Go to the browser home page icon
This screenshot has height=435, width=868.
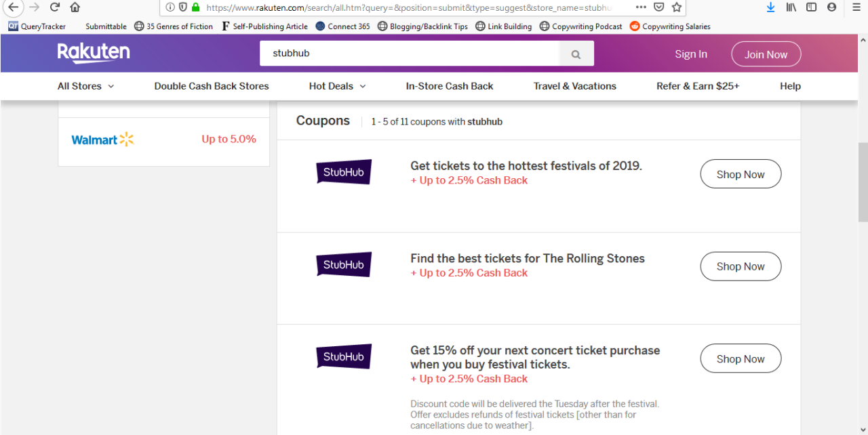(x=75, y=7)
